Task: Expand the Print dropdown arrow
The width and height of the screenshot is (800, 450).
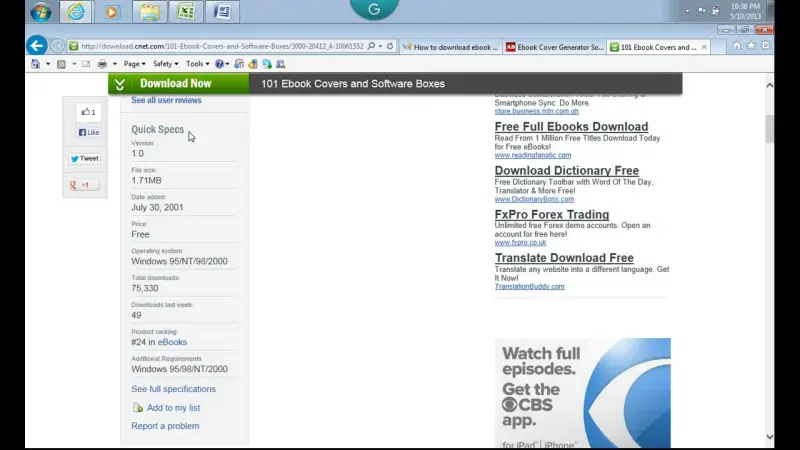Action: [x=115, y=64]
